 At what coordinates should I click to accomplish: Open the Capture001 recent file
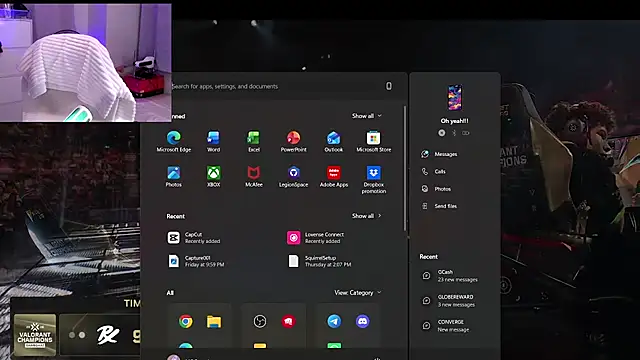click(x=196, y=261)
